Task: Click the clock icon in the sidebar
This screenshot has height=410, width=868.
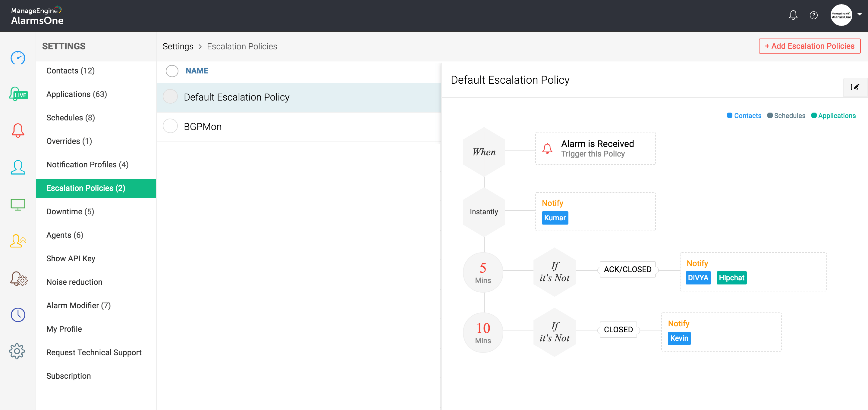Action: (x=17, y=315)
